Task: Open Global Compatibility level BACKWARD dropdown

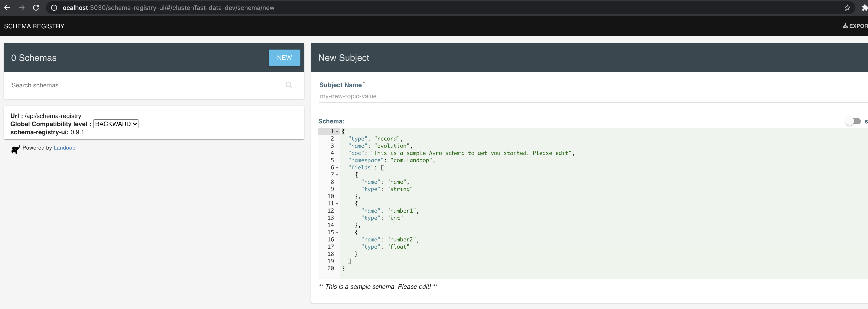Action: coord(116,124)
